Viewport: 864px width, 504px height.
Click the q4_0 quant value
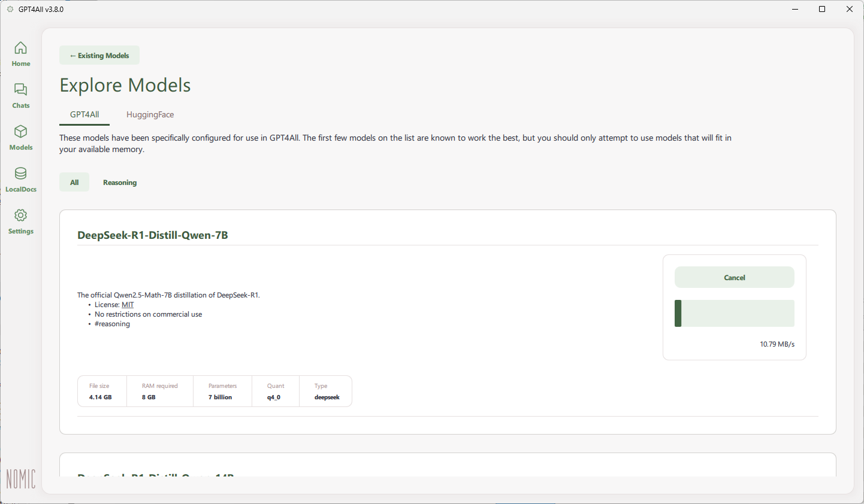[x=274, y=397]
